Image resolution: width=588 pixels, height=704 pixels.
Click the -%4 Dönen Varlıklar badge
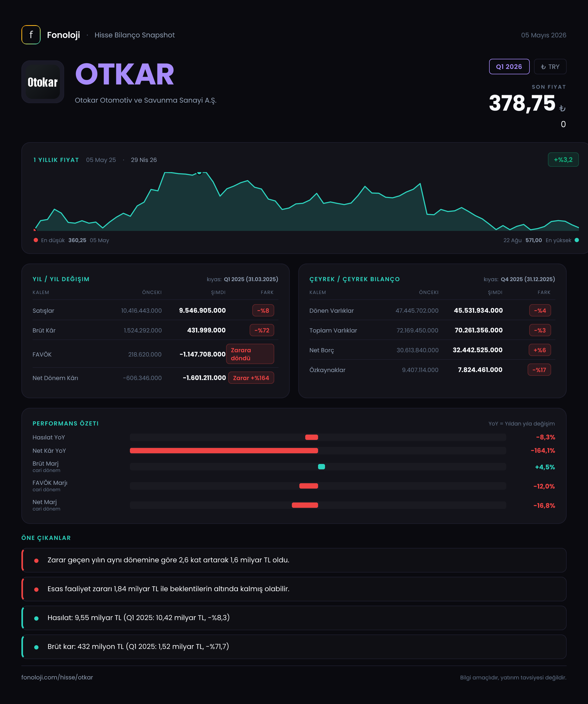540,310
